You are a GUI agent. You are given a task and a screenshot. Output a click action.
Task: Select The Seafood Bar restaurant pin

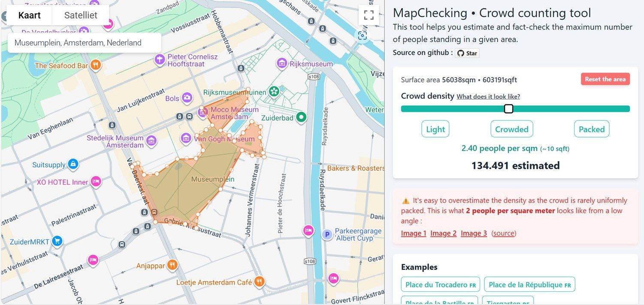(96, 65)
